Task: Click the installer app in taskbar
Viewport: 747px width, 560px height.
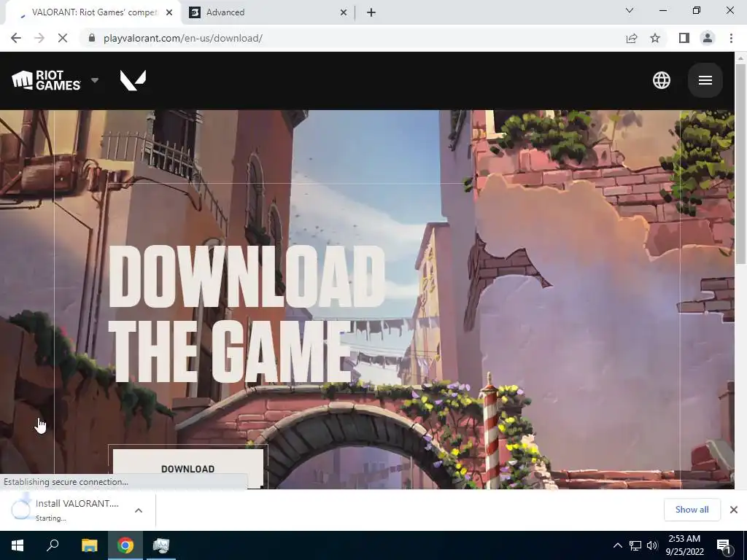Action: [161, 545]
